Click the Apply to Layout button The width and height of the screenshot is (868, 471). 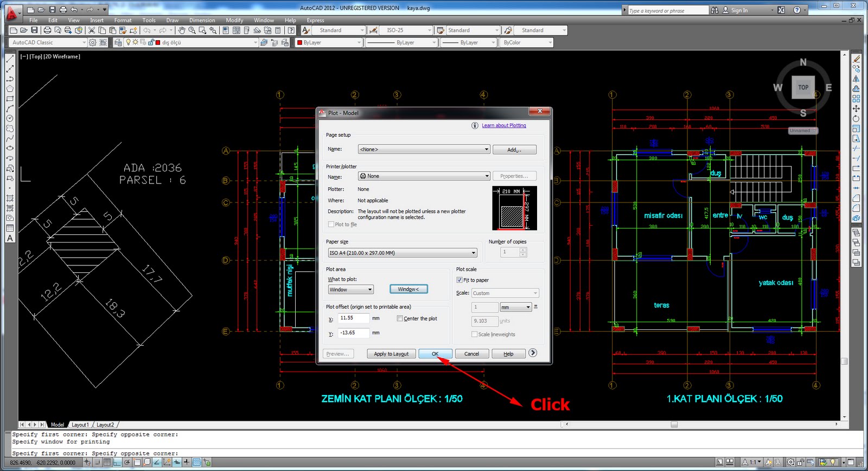pos(391,354)
